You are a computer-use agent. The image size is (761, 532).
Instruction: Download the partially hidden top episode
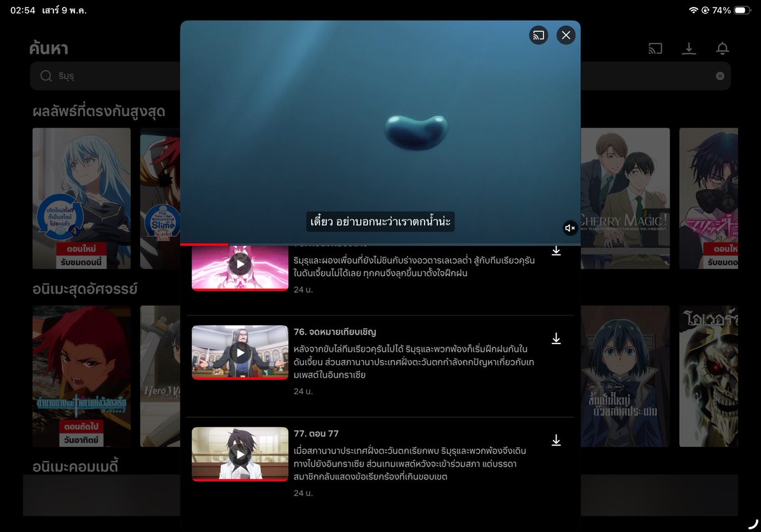point(556,251)
